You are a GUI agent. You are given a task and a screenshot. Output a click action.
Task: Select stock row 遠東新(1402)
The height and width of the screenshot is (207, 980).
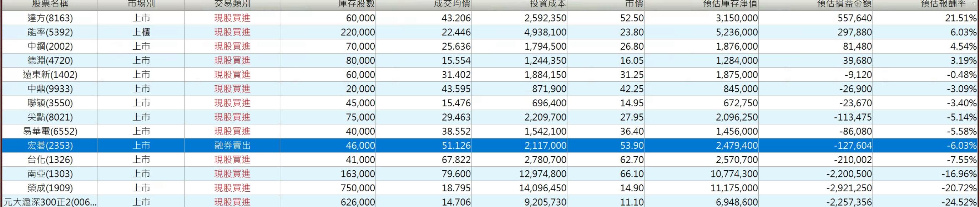490,75
